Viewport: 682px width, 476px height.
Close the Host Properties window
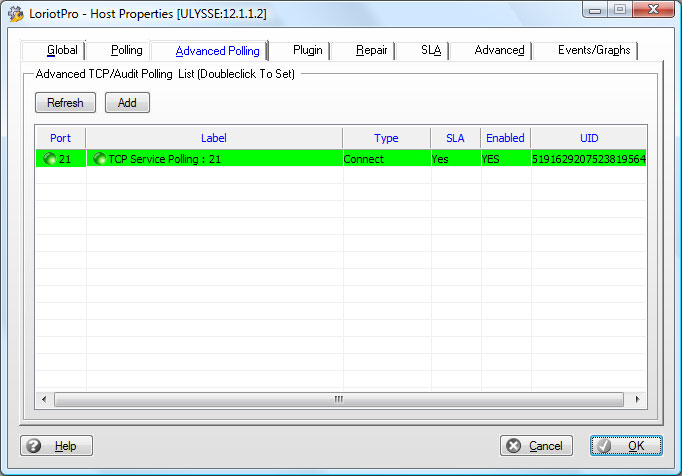click(653, 10)
